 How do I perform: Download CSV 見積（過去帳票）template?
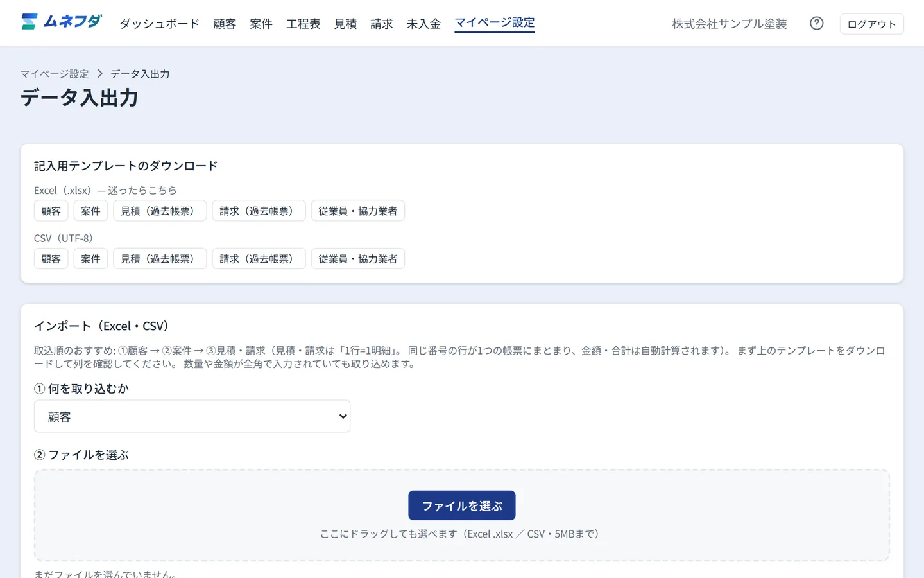tap(160, 258)
